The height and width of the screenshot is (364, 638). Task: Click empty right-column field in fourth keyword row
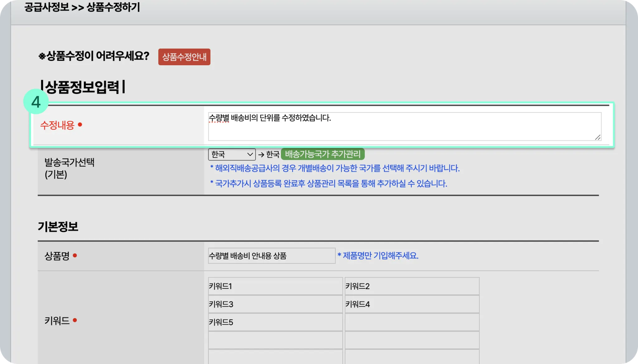coord(412,340)
